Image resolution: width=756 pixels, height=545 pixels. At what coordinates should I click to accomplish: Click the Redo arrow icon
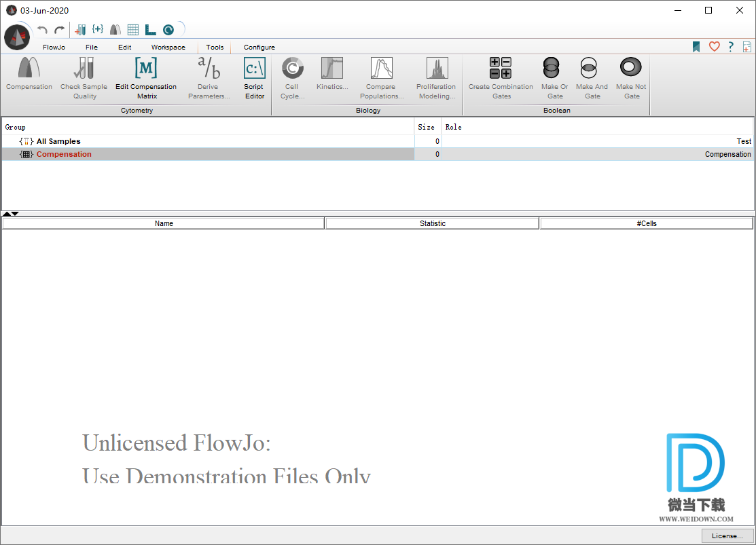59,30
